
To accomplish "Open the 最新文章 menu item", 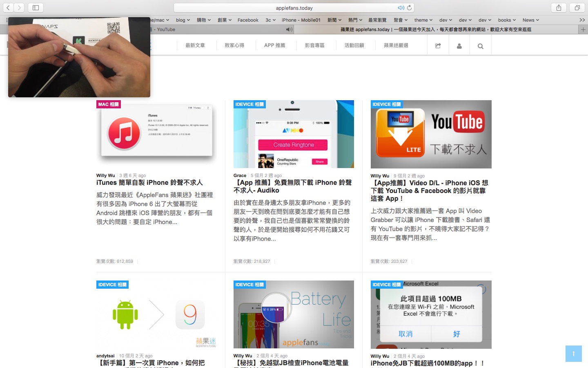I will pos(195,45).
